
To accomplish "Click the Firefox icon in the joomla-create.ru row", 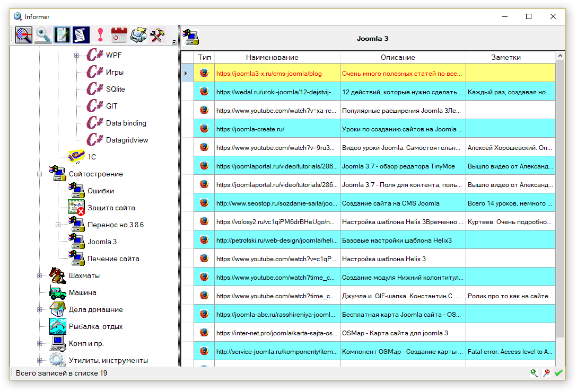I will [x=204, y=128].
